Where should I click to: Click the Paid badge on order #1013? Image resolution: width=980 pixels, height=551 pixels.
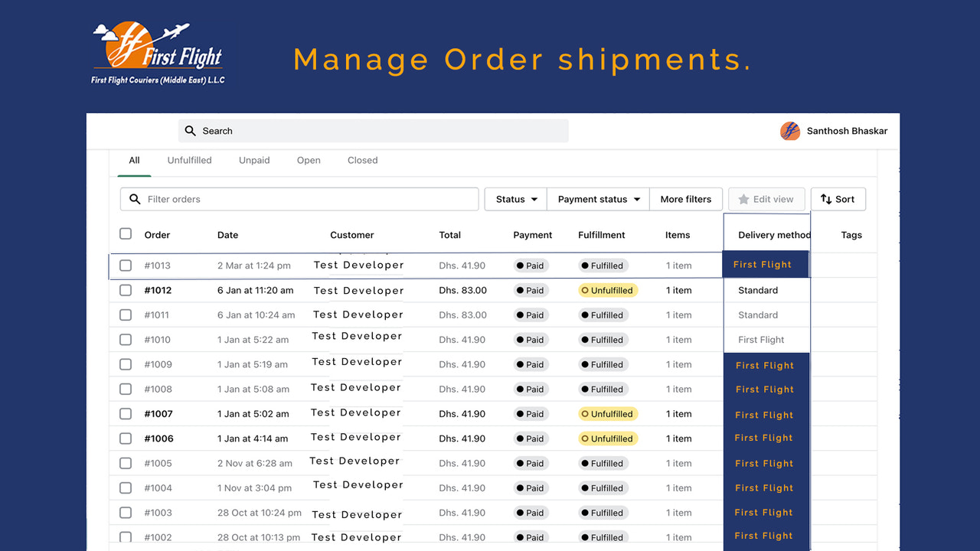[531, 266]
